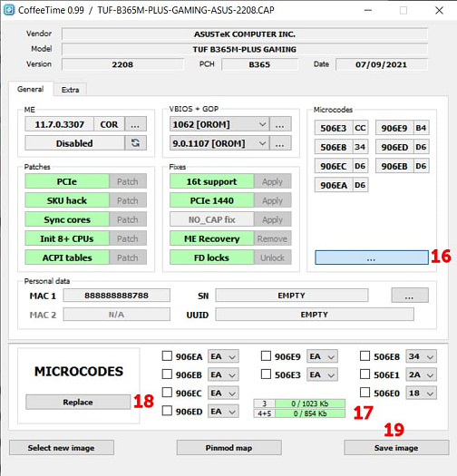The image size is (457, 476).
Task: Expand the 9.0.1107 [OROM] GOP dropdown
Action: 219,143
